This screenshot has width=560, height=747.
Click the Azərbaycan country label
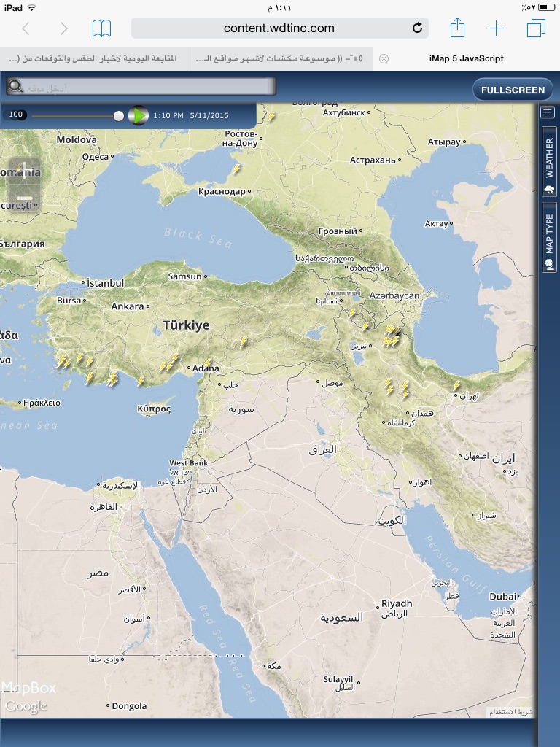point(394,296)
